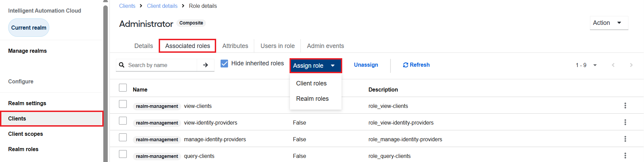Open Manage realms in sidebar
The image size is (644, 162).
tap(28, 51)
